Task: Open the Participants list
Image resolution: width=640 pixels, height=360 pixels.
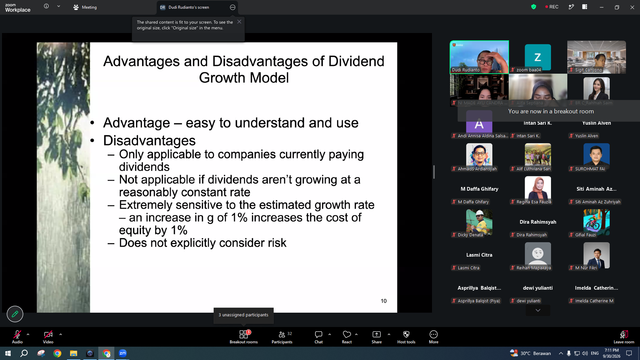Action: (x=282, y=337)
